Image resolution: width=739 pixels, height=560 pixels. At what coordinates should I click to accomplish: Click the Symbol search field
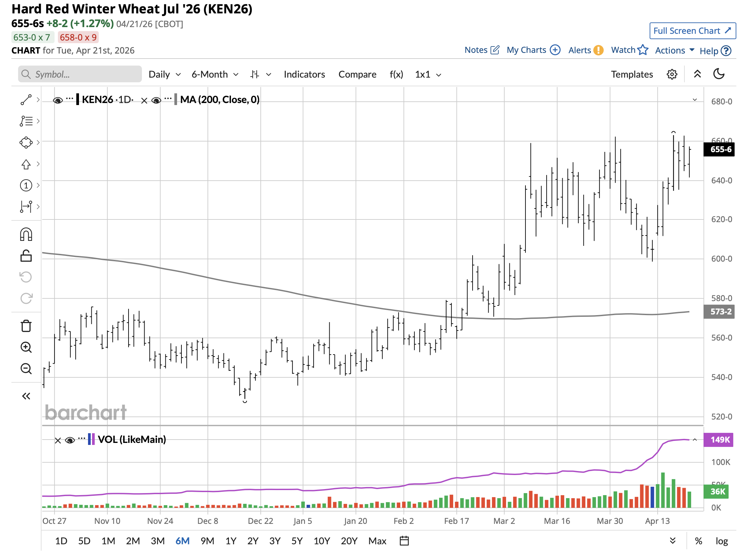(80, 74)
